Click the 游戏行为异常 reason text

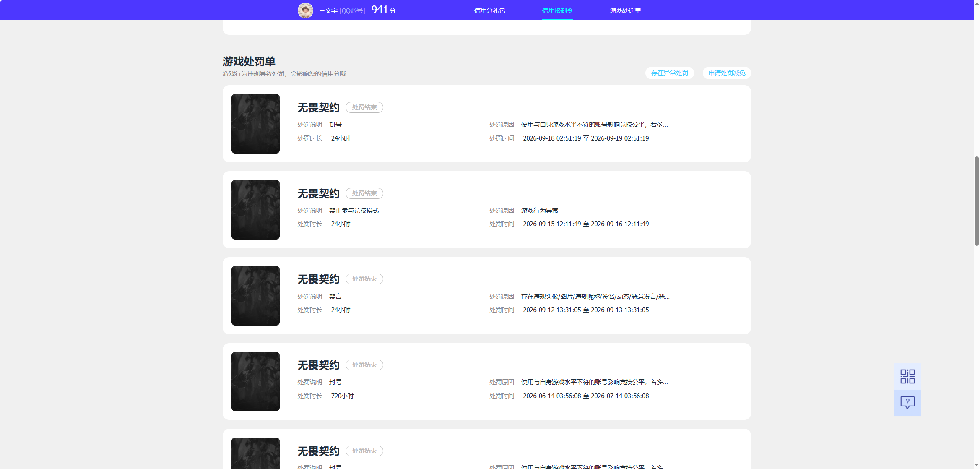(540, 211)
